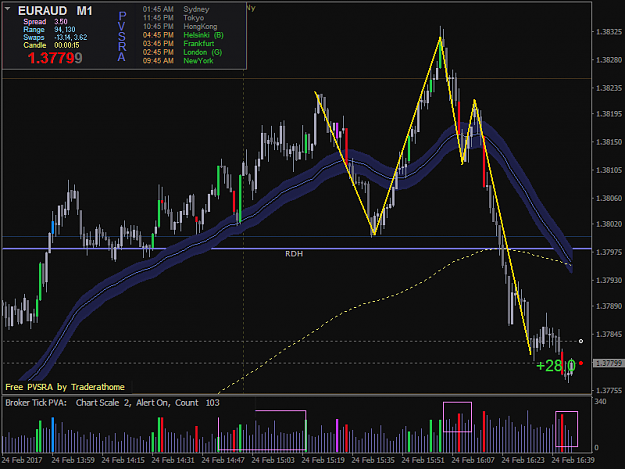The image size is (625, 469).
Task: Click the RDH level label
Action: [x=294, y=254]
